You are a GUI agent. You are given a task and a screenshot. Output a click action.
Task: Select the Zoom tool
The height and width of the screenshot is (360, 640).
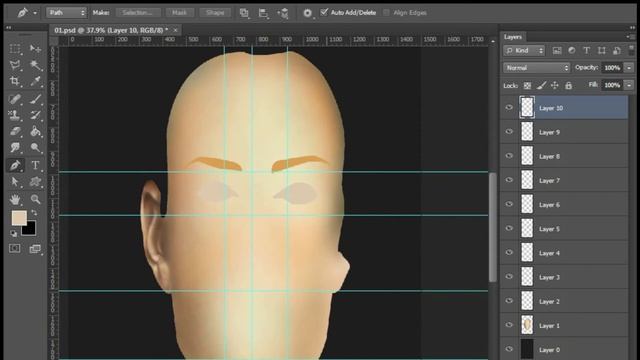36,199
